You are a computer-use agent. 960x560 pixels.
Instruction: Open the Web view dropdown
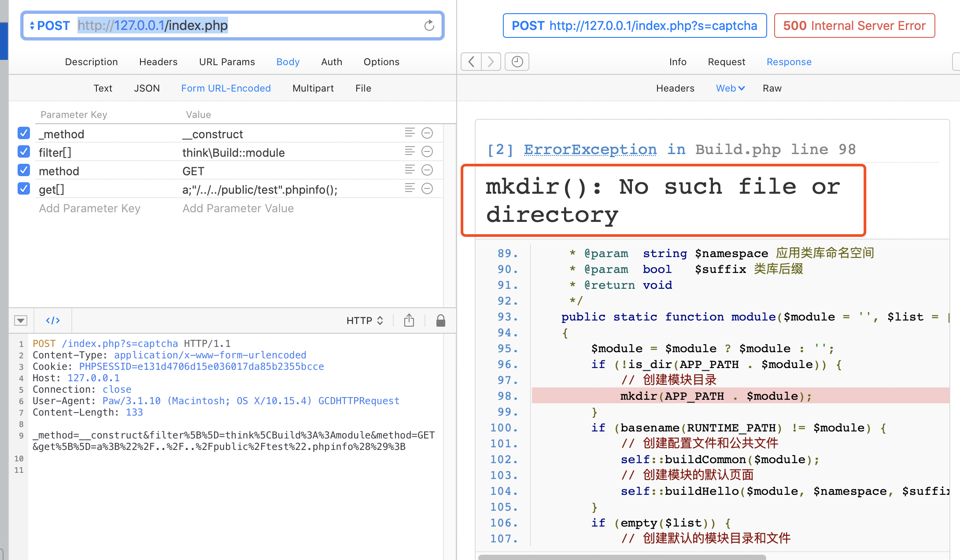point(730,88)
